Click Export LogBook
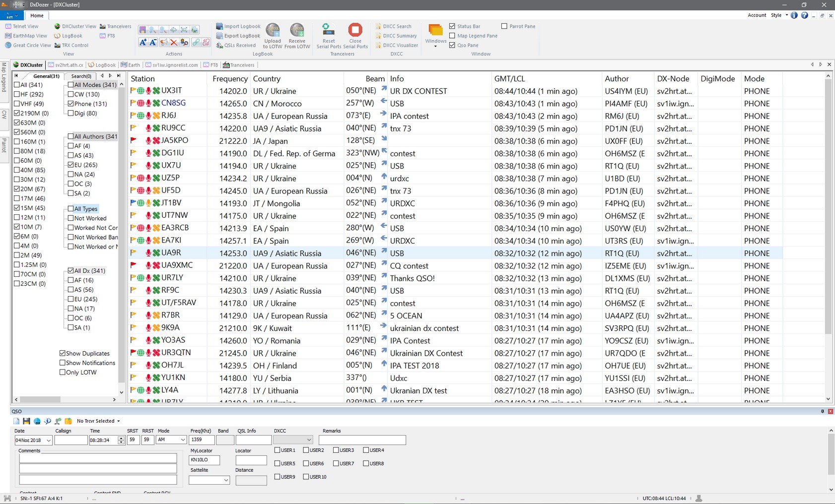835x504 pixels. (x=238, y=36)
